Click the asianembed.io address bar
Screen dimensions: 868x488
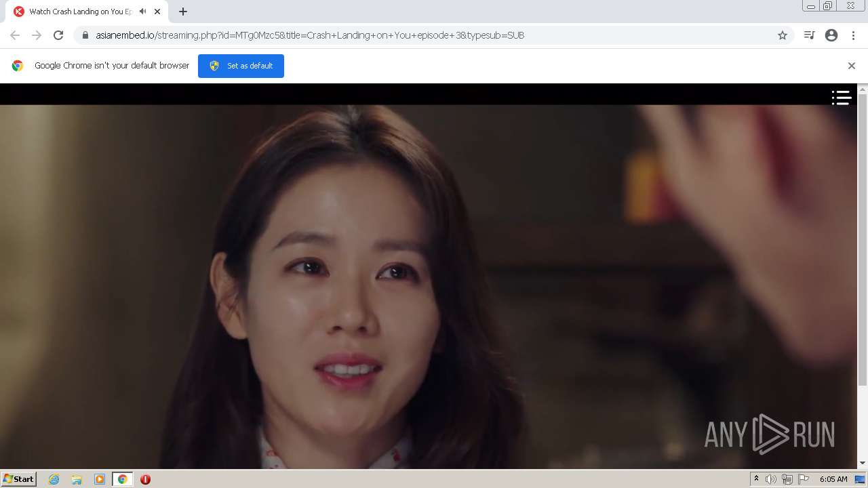tap(434, 35)
